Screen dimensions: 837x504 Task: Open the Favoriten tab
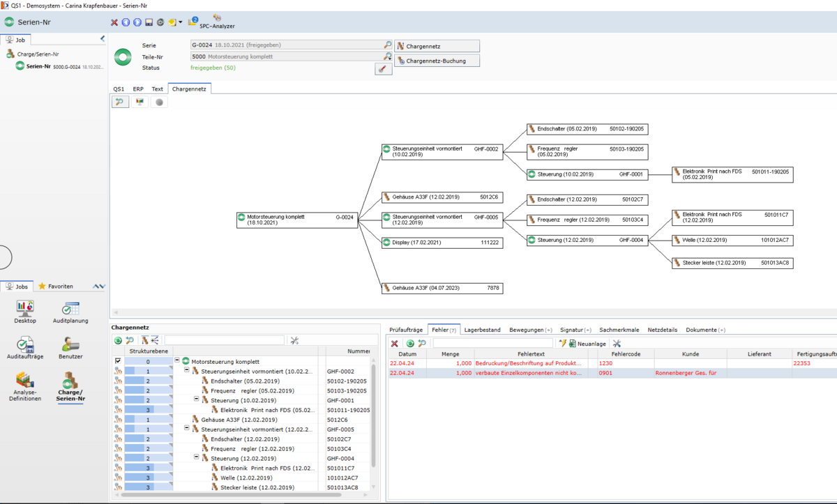56,287
